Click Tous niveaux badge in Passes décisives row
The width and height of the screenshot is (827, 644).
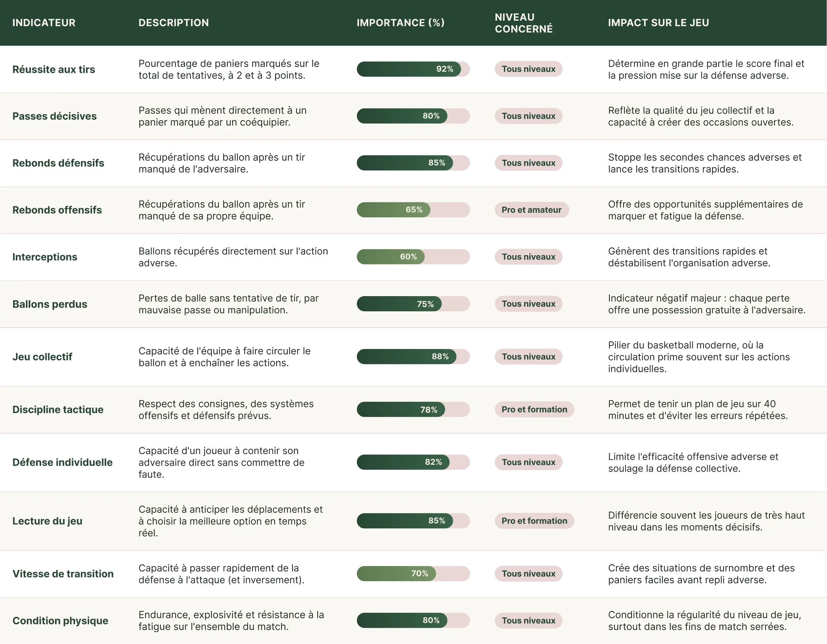(529, 116)
